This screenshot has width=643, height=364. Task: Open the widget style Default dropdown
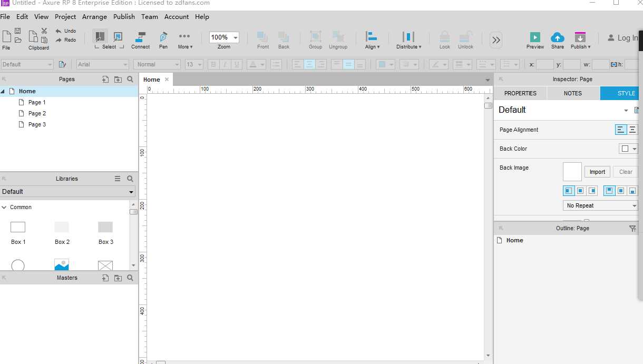tap(27, 64)
